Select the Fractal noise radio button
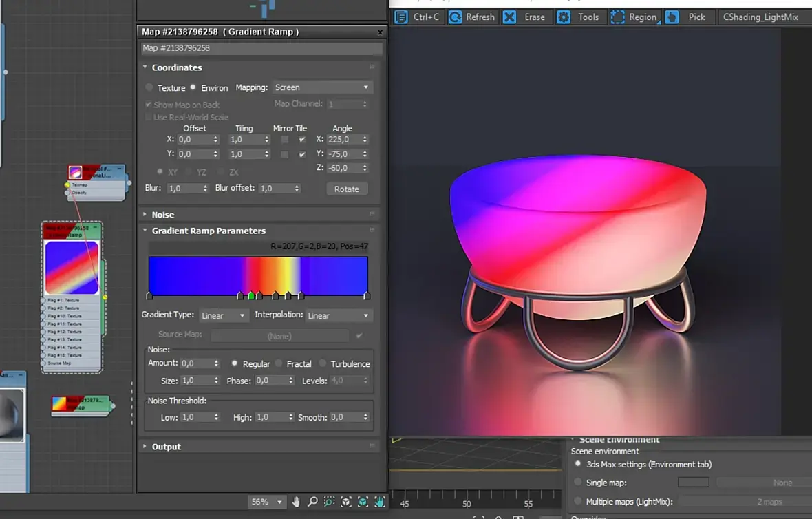The height and width of the screenshot is (519, 812). [x=279, y=363]
